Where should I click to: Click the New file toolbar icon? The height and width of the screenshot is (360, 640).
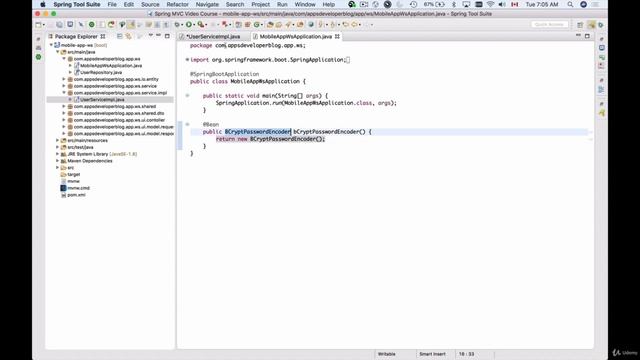[38, 25]
